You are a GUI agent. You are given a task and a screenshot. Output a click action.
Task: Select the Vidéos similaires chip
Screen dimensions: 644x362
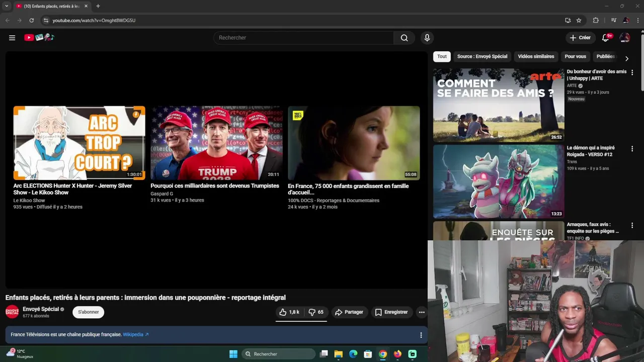[x=536, y=56]
